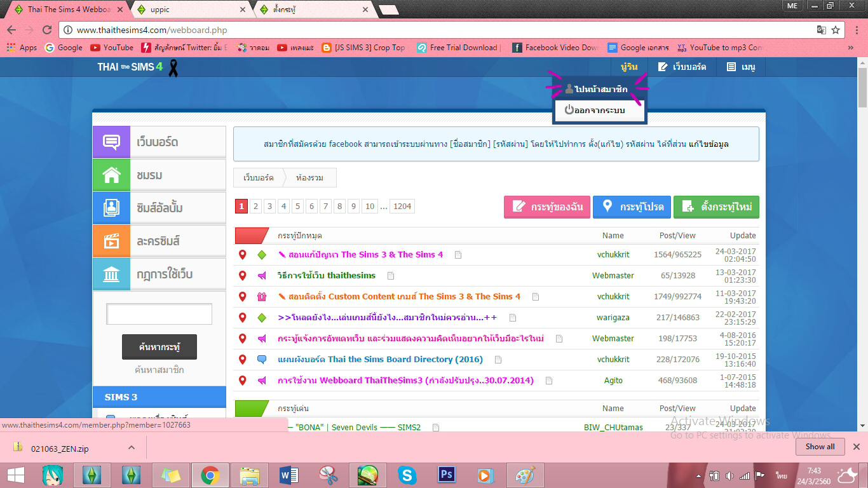Go to page 2 of the thread list
The width and height of the screenshot is (868, 488).
point(255,207)
